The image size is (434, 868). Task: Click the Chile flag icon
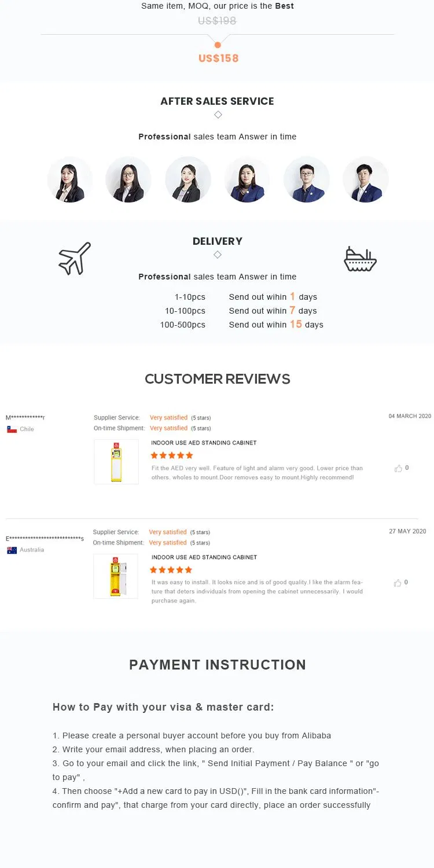(x=12, y=429)
